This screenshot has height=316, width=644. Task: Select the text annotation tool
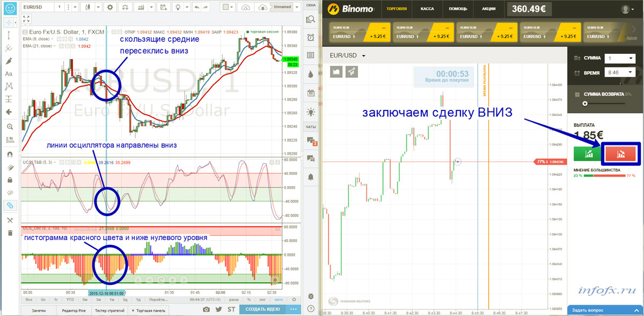pyautogui.click(x=9, y=74)
